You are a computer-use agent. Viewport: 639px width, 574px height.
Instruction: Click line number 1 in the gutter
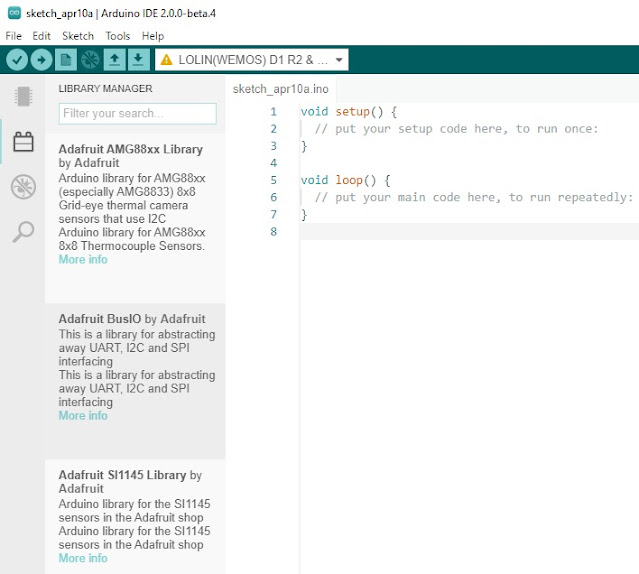click(273, 112)
